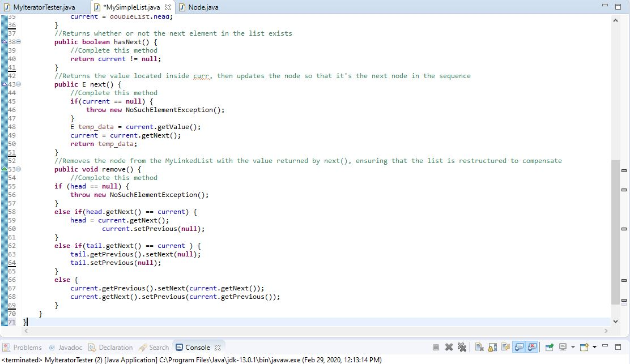Screen dimensions: 630x364
Task: Click the vertical scrollbar down arrow in editor
Action: pyautogui.click(x=615, y=322)
